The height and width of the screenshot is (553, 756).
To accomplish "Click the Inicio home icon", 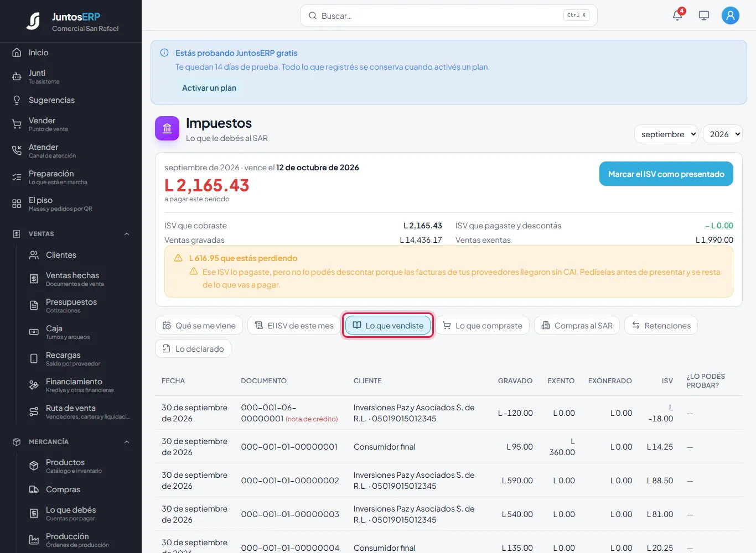I will [17, 53].
